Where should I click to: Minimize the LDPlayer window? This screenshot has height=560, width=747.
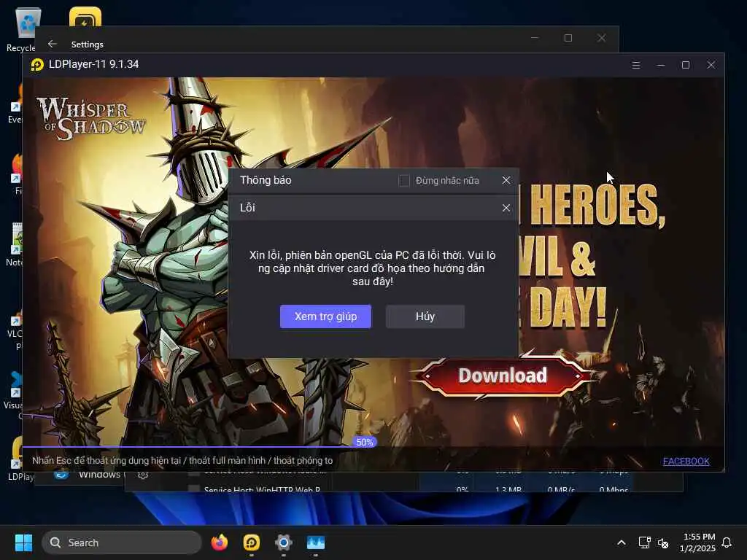(661, 65)
